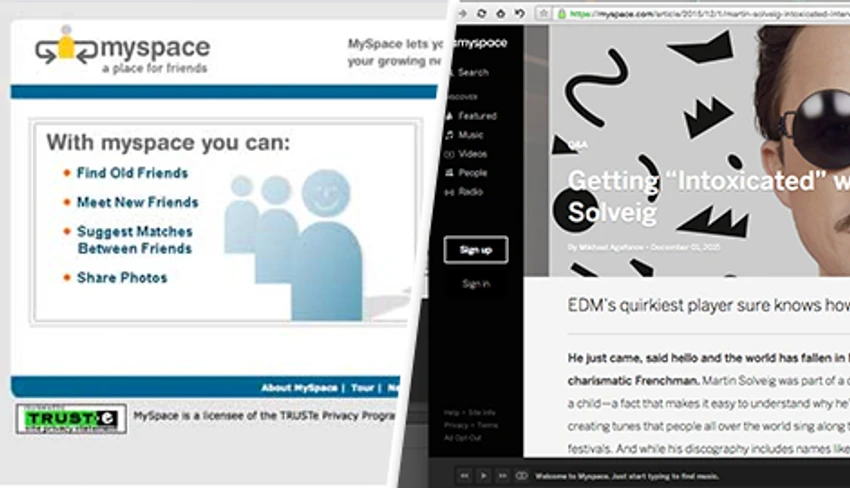Click the undo arrow icon in browser toolbar
850x488 pixels.
click(x=520, y=14)
